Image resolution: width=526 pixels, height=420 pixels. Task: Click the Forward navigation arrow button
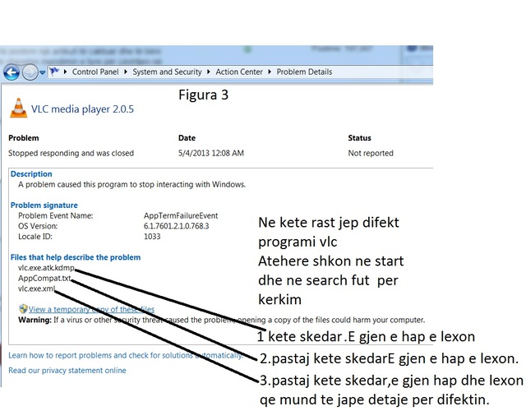[x=30, y=72]
